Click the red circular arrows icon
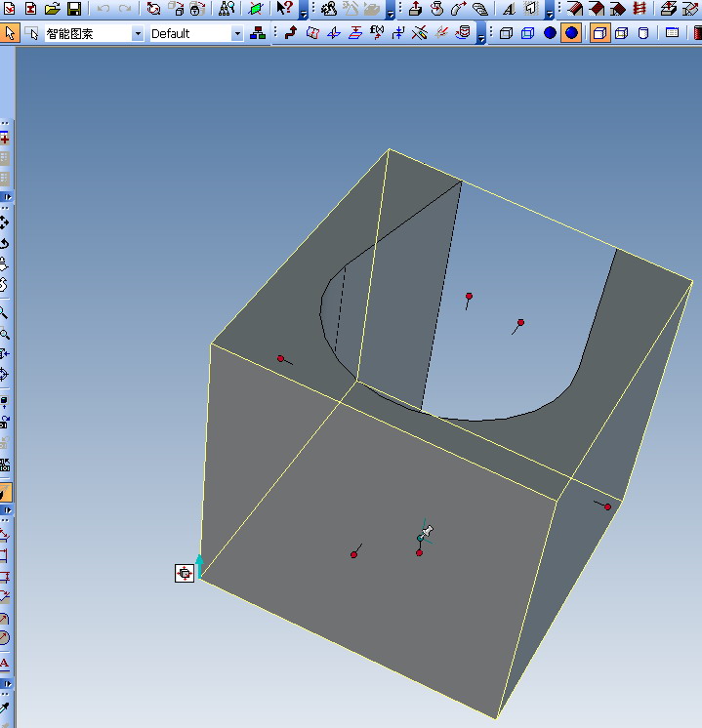Image resolution: width=702 pixels, height=728 pixels. (153, 8)
